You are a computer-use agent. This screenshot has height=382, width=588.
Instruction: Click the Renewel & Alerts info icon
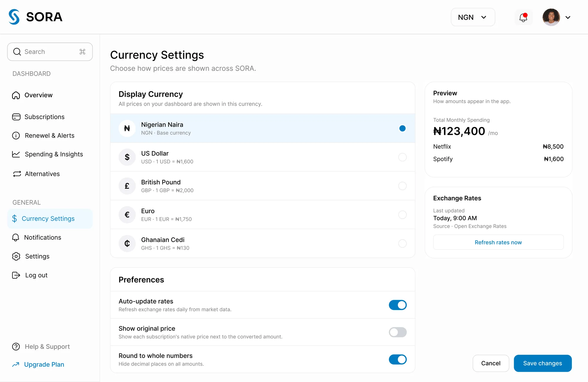[x=16, y=135]
